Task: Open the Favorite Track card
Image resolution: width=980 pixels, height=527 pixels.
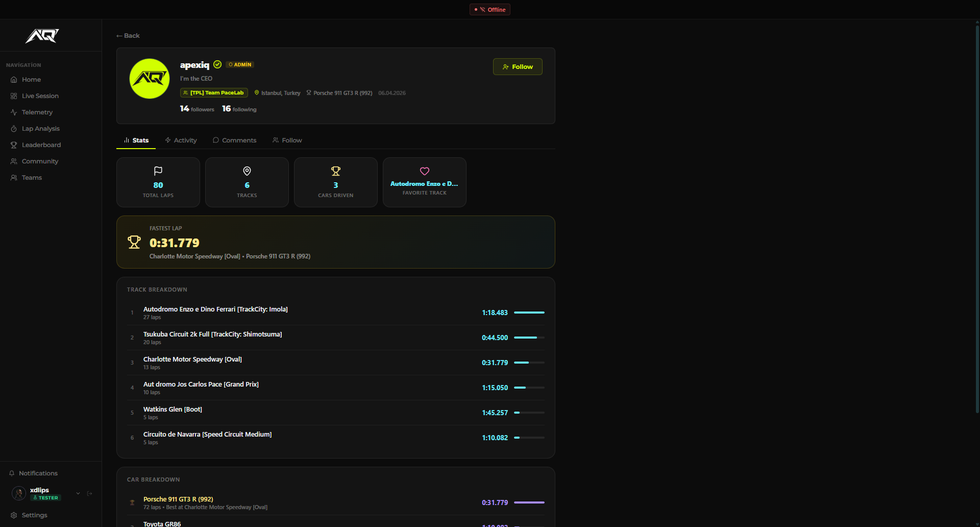Action: [425, 182]
